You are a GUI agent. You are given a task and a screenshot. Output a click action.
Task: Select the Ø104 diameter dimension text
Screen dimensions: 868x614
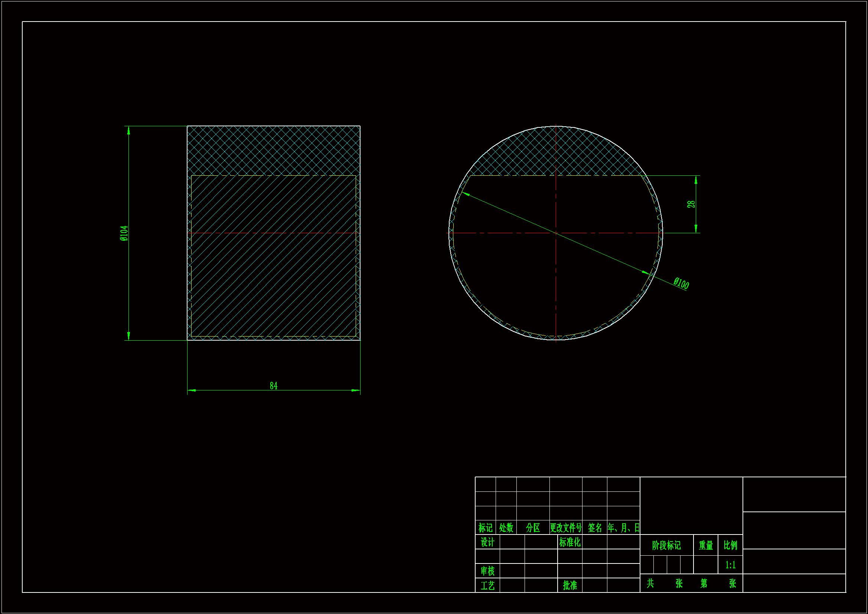click(124, 233)
